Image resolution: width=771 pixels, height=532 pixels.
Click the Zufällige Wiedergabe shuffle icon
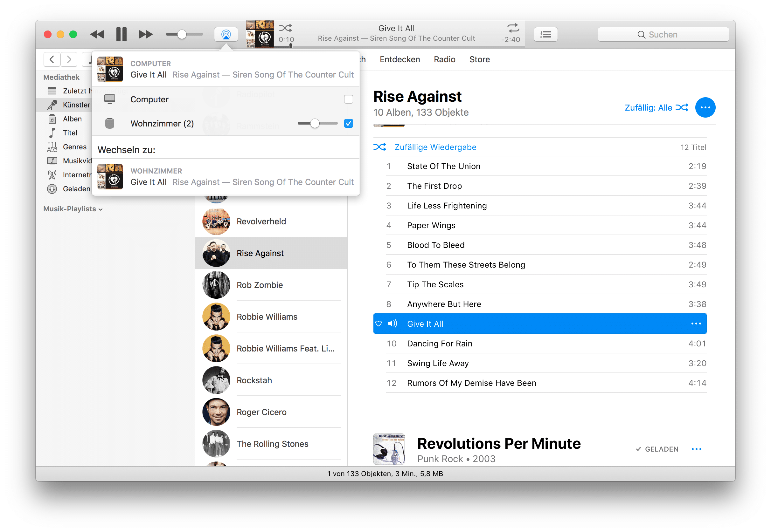click(380, 147)
